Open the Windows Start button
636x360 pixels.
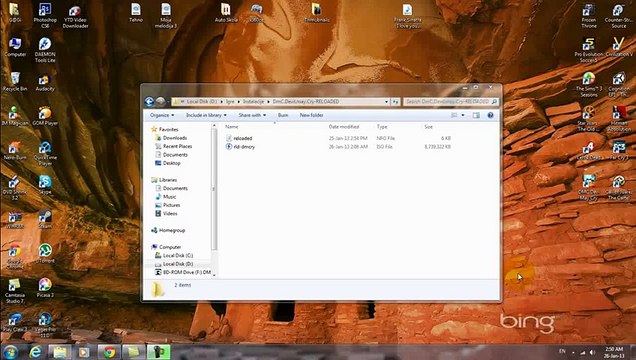click(x=11, y=352)
